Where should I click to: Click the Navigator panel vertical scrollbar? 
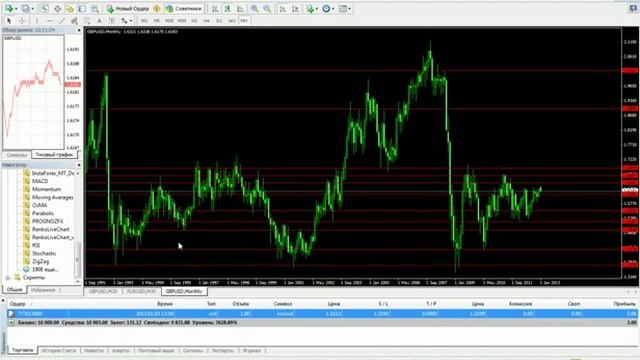[78, 259]
